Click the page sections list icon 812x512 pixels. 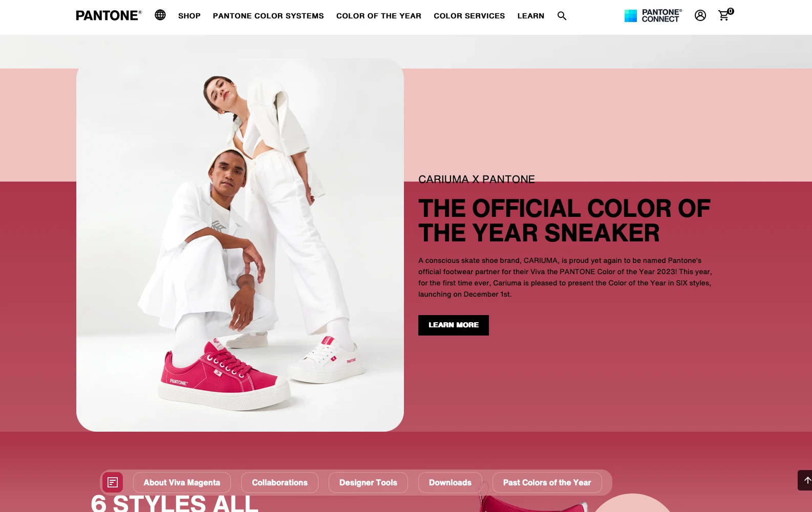[x=113, y=482]
